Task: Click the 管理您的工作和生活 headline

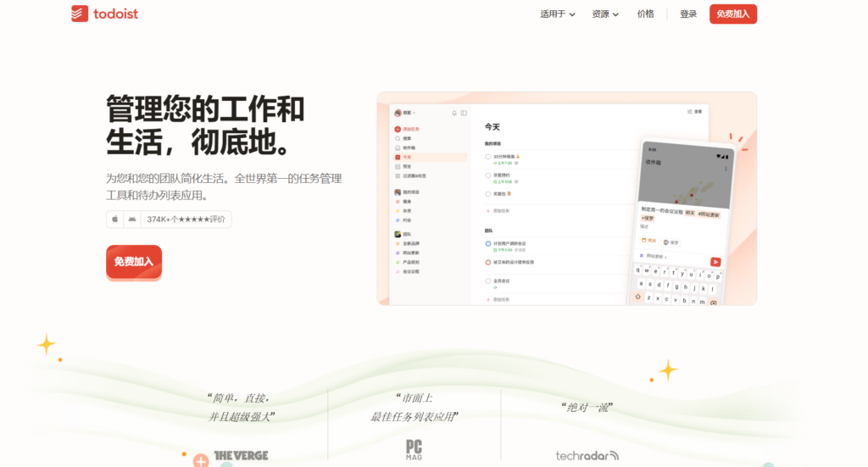Action: click(205, 125)
